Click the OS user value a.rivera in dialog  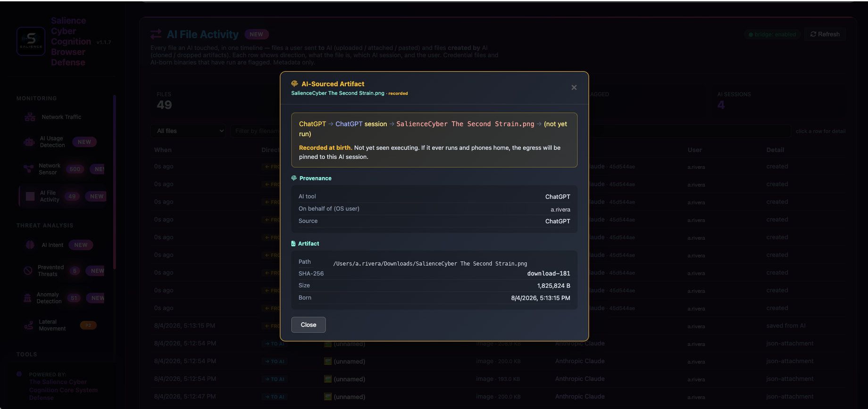click(x=560, y=209)
